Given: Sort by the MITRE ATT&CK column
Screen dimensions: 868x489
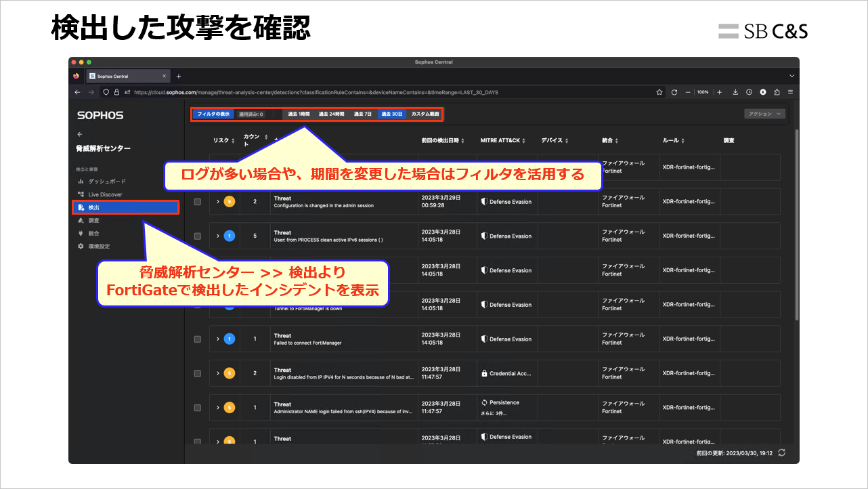Looking at the screenshot, I should (x=504, y=141).
